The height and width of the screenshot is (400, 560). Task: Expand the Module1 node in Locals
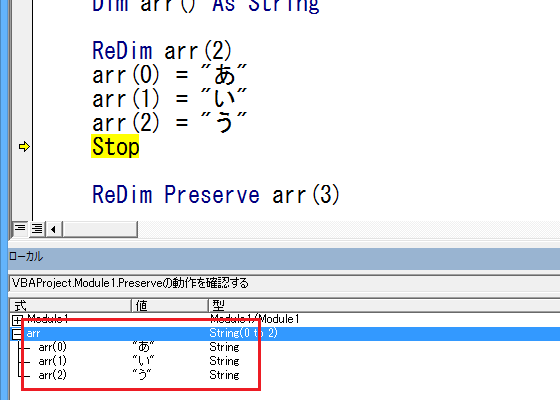(17, 320)
